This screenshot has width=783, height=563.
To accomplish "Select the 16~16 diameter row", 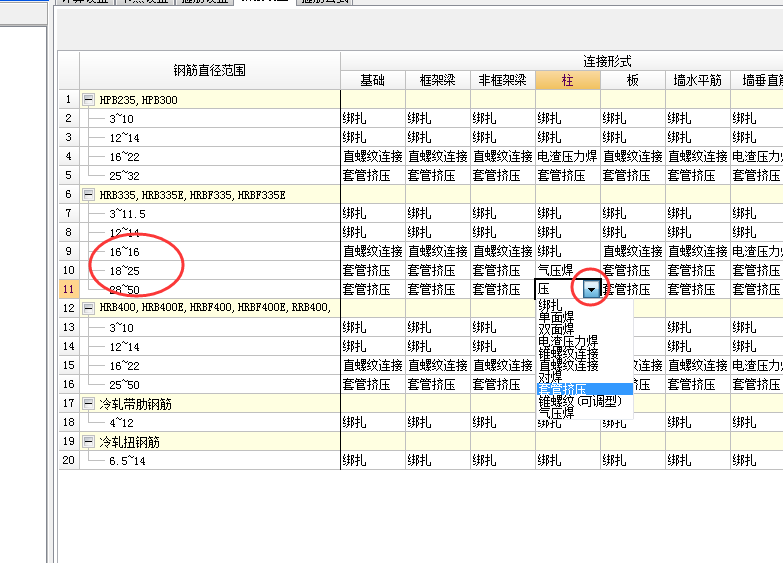I will click(124, 252).
